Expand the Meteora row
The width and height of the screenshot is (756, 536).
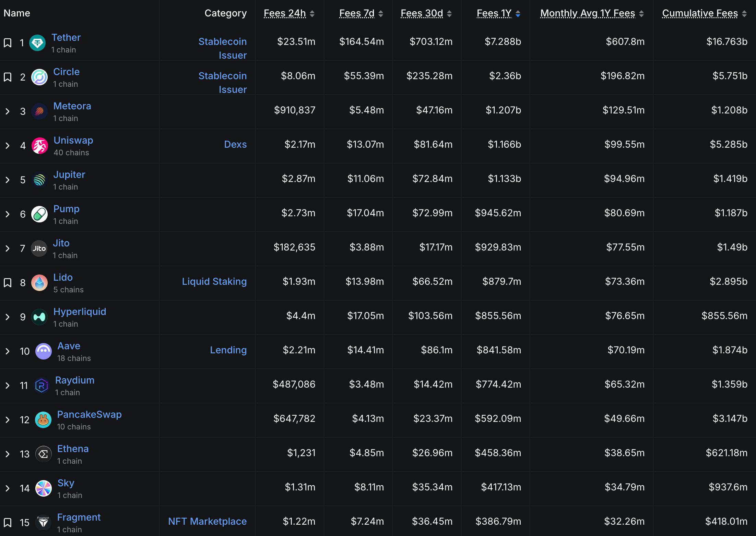8,111
